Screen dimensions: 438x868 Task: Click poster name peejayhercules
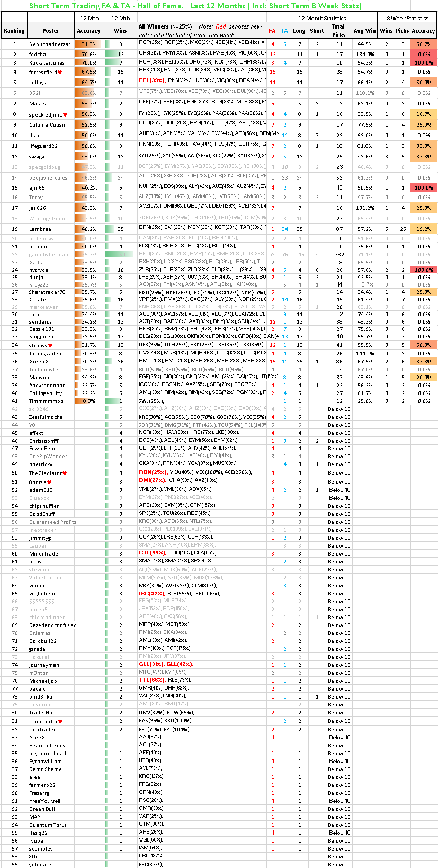[48, 178]
